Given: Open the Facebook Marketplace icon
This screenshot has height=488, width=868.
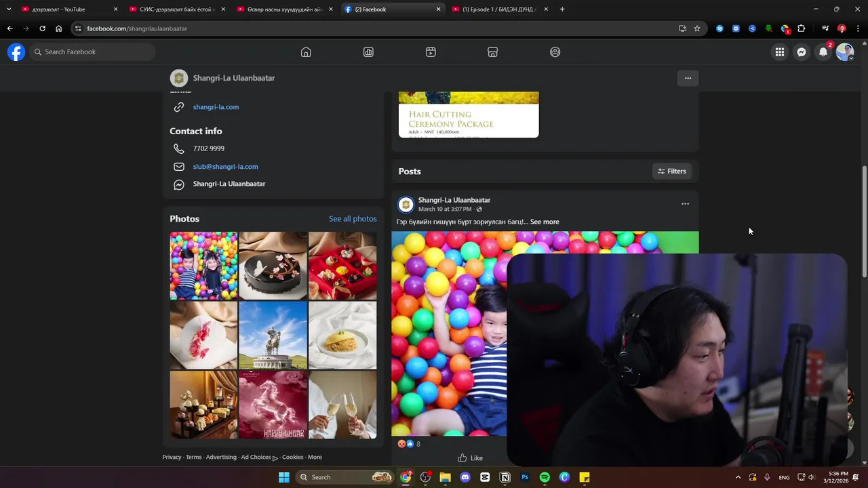Looking at the screenshot, I should [x=493, y=52].
